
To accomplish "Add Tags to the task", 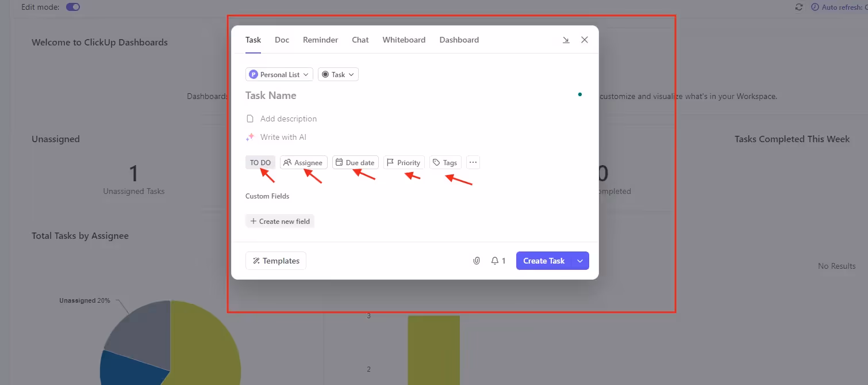I will [445, 163].
